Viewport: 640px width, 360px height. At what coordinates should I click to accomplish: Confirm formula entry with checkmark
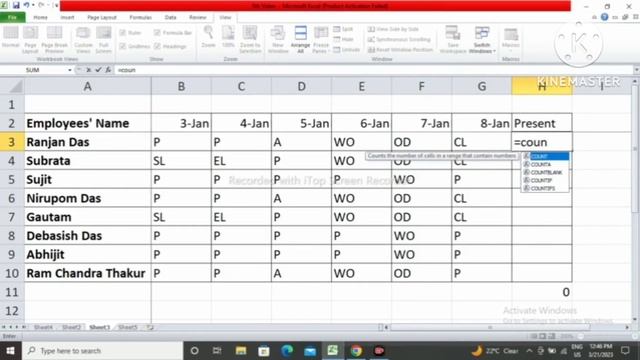[98, 70]
